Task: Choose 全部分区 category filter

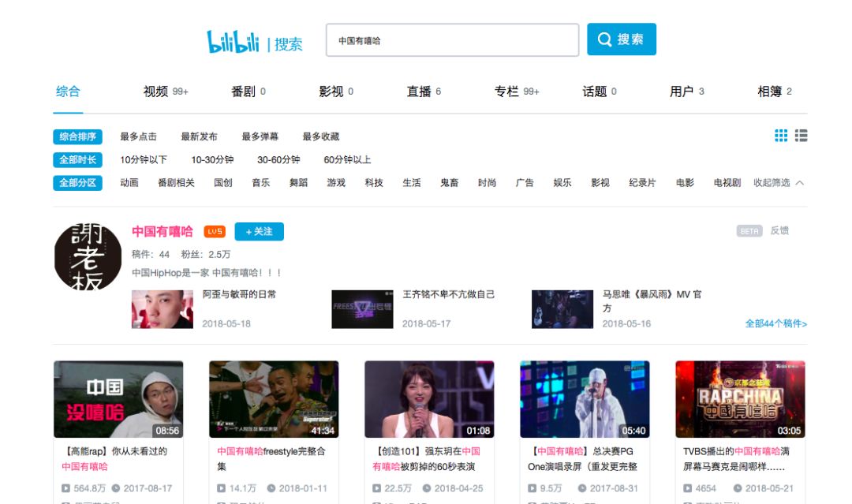Action: pos(77,183)
